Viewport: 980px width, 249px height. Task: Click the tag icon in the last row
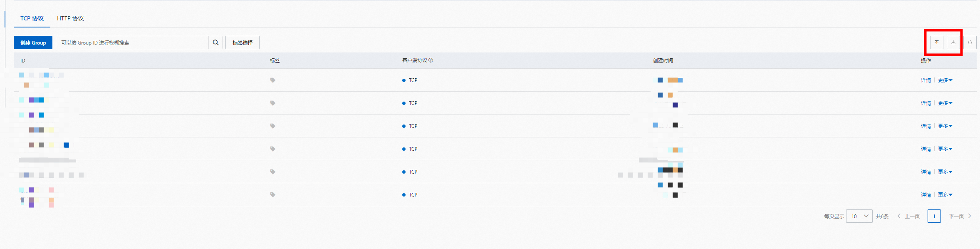pyautogui.click(x=272, y=195)
